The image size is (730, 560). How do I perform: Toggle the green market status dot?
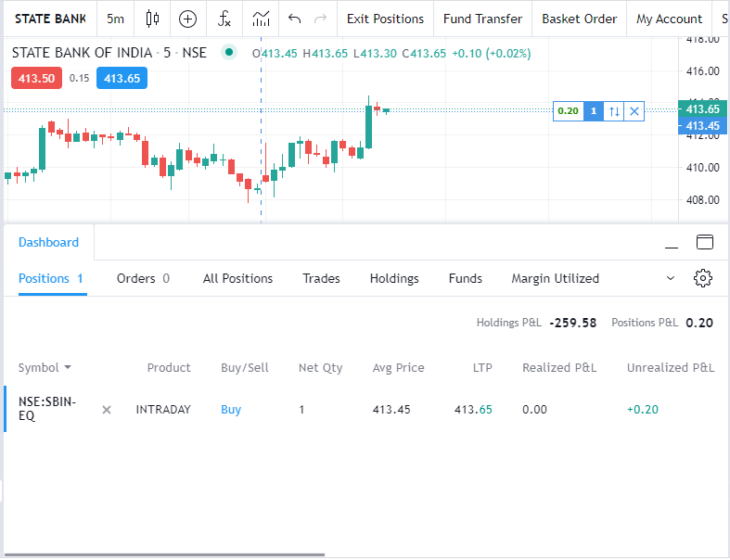tap(228, 52)
